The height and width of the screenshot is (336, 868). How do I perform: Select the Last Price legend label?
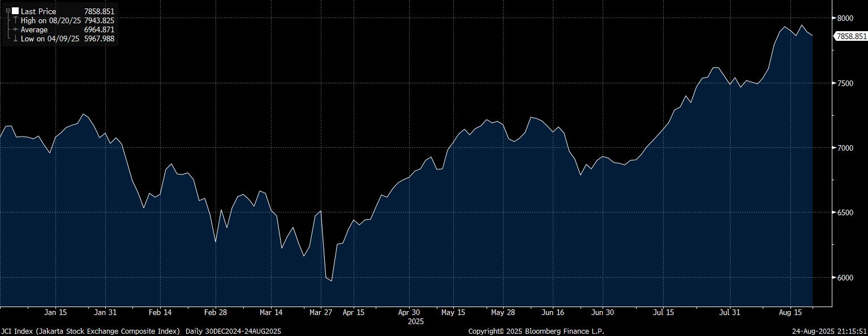38,11
